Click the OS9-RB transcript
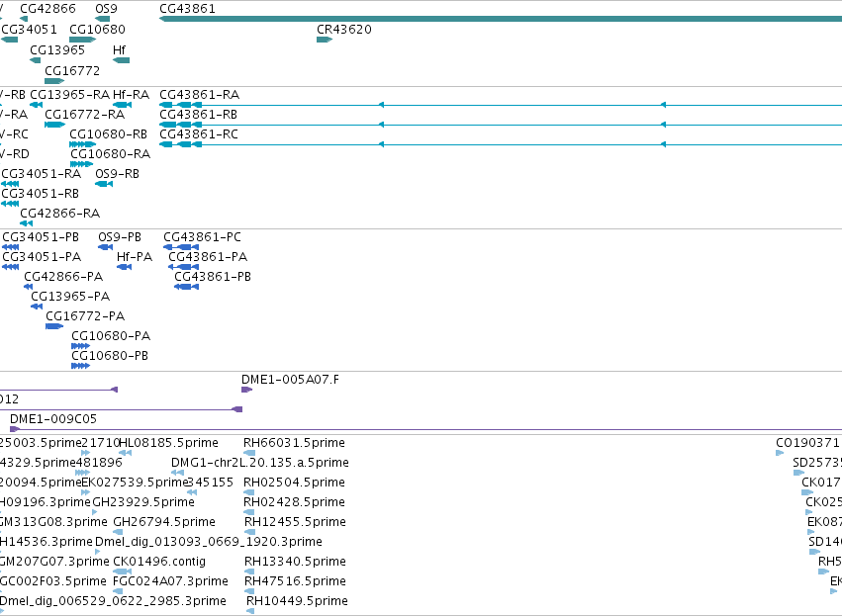Viewport: 842px width, 616px height. pyautogui.click(x=104, y=184)
